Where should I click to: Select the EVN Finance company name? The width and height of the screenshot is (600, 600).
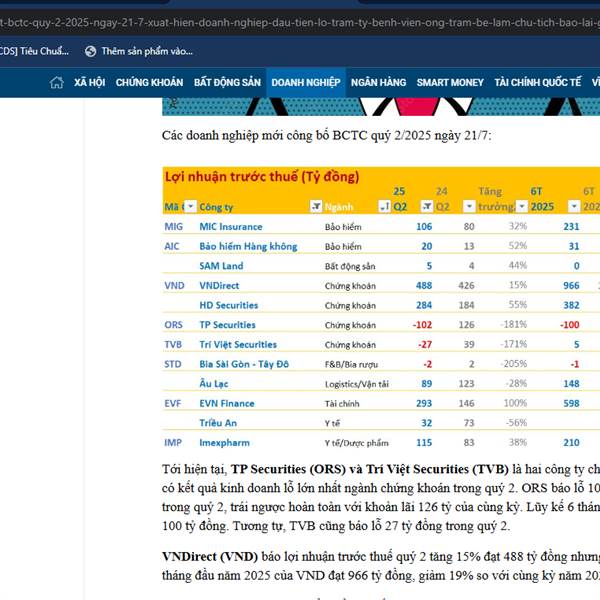[227, 403]
